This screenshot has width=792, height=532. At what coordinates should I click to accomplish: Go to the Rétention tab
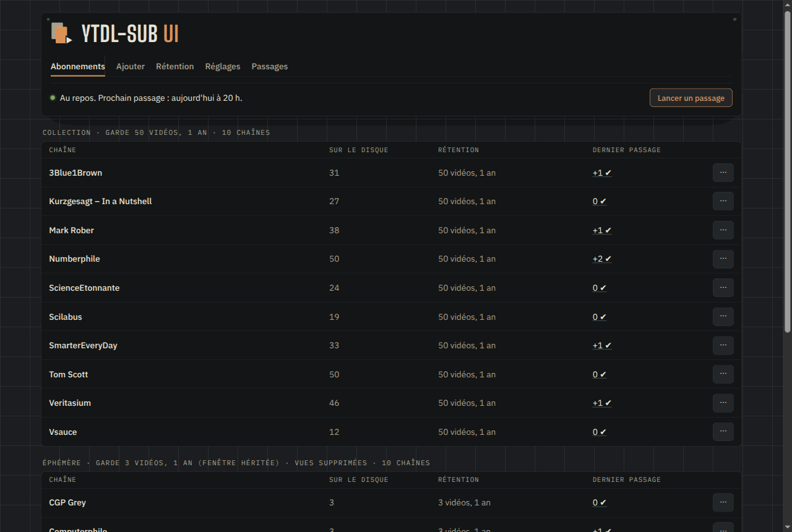coord(175,66)
